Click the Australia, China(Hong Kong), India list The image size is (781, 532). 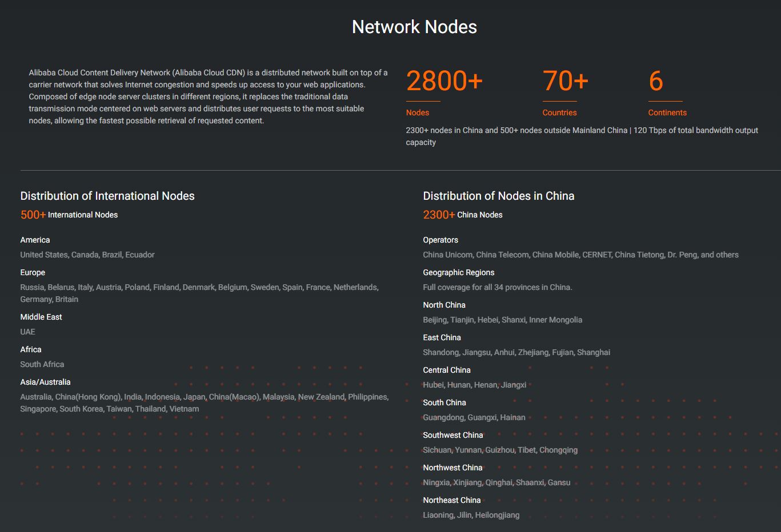[x=205, y=403]
